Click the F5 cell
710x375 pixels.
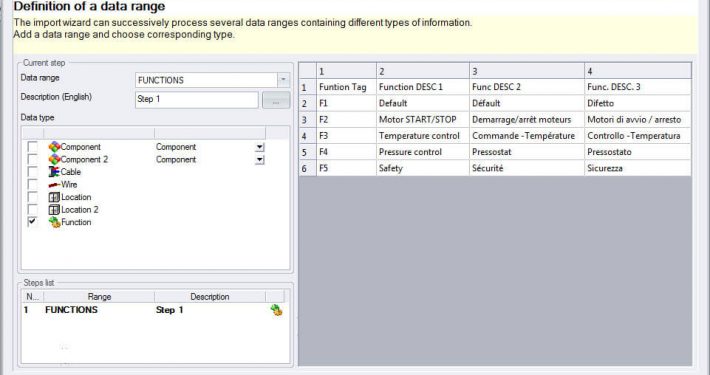[x=346, y=168]
